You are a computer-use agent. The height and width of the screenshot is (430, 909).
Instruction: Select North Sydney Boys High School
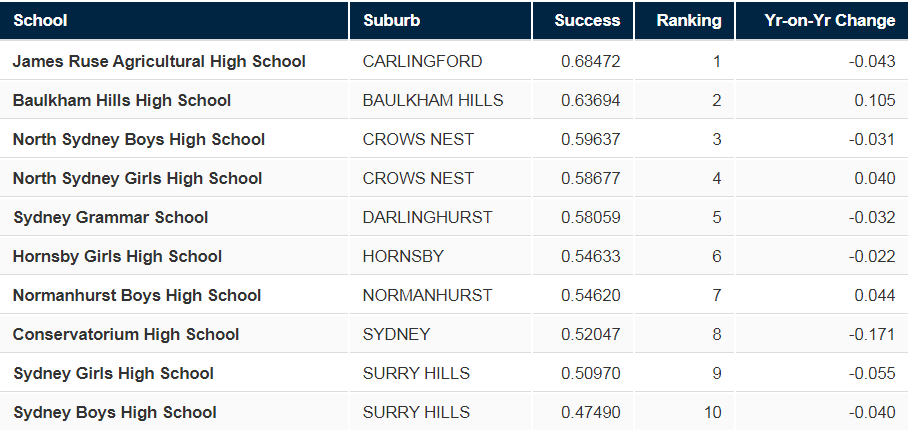tap(139, 140)
